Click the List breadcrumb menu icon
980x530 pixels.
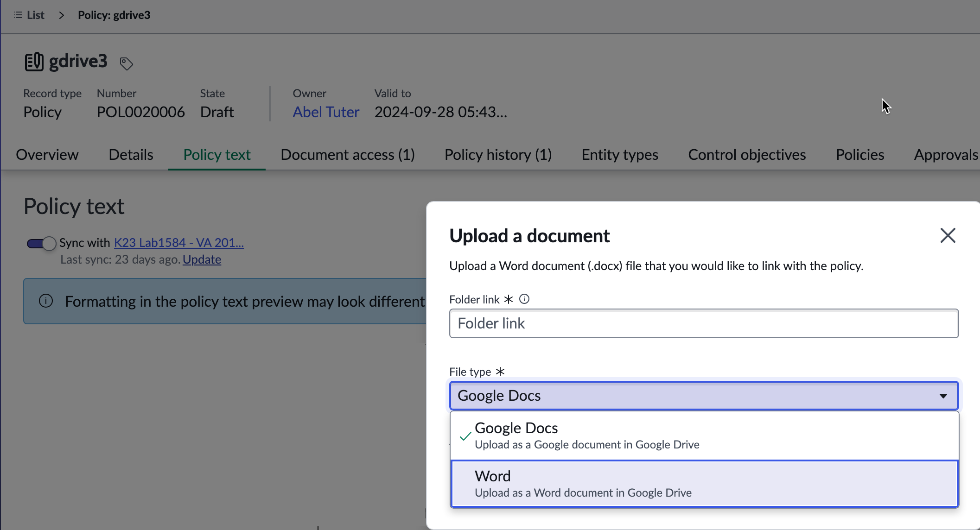18,15
